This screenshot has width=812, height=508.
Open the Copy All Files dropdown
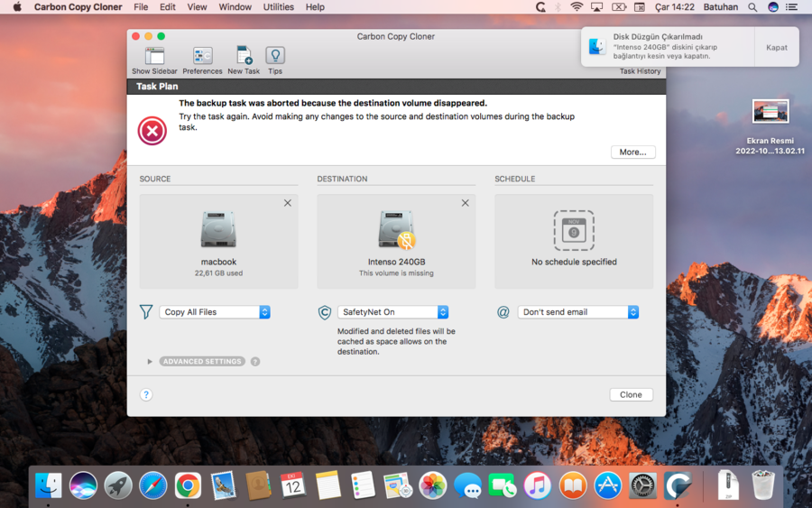(215, 311)
